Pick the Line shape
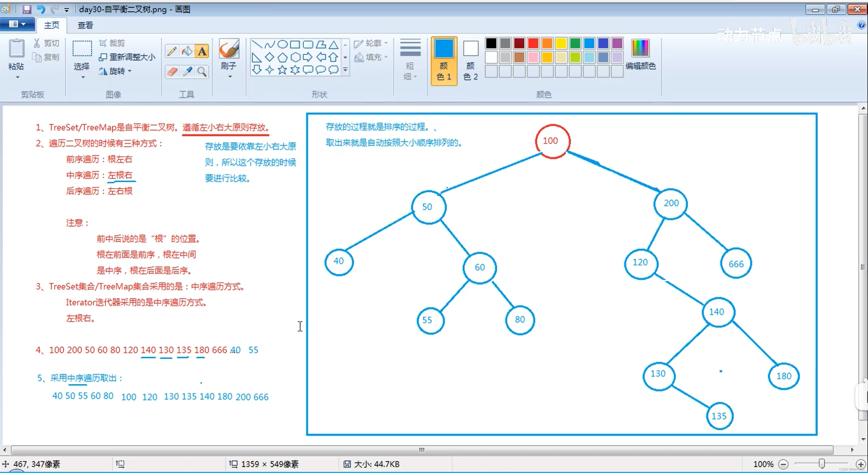Screen dimensions: 868x473 [257, 44]
